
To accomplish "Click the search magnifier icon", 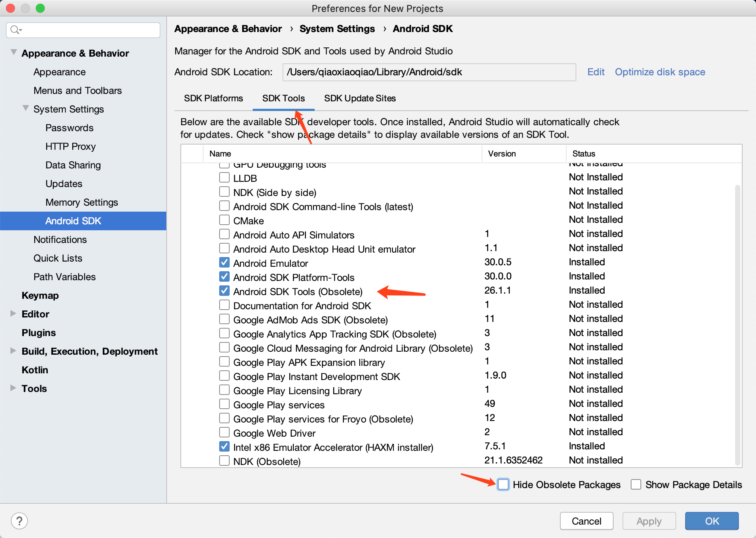I will tap(16, 30).
